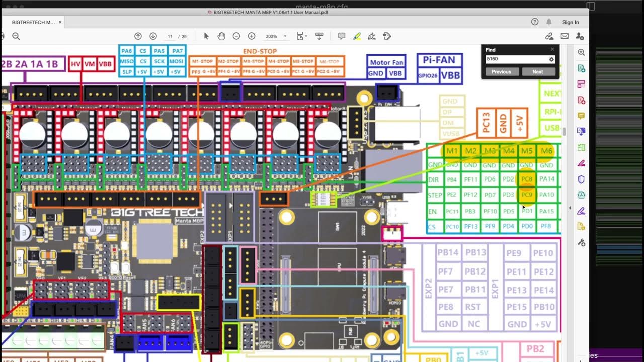Click the Pi-FAN label in the diagram

(x=439, y=60)
